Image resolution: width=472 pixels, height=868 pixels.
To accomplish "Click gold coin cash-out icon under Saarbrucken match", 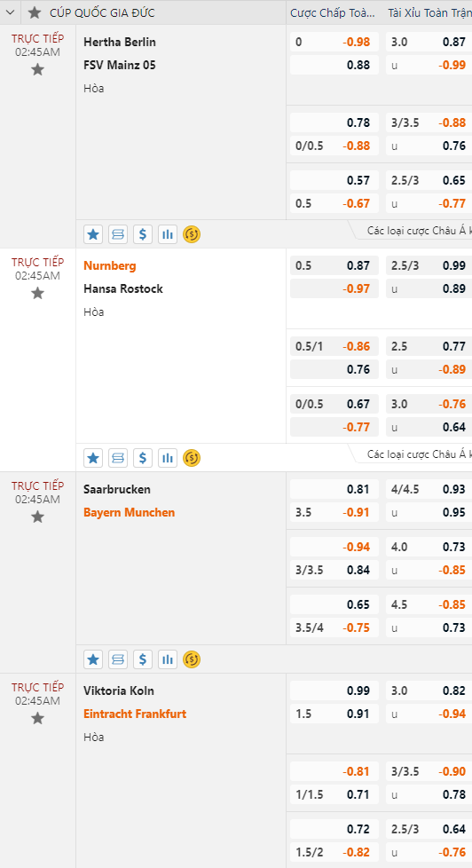I will coord(192,659).
